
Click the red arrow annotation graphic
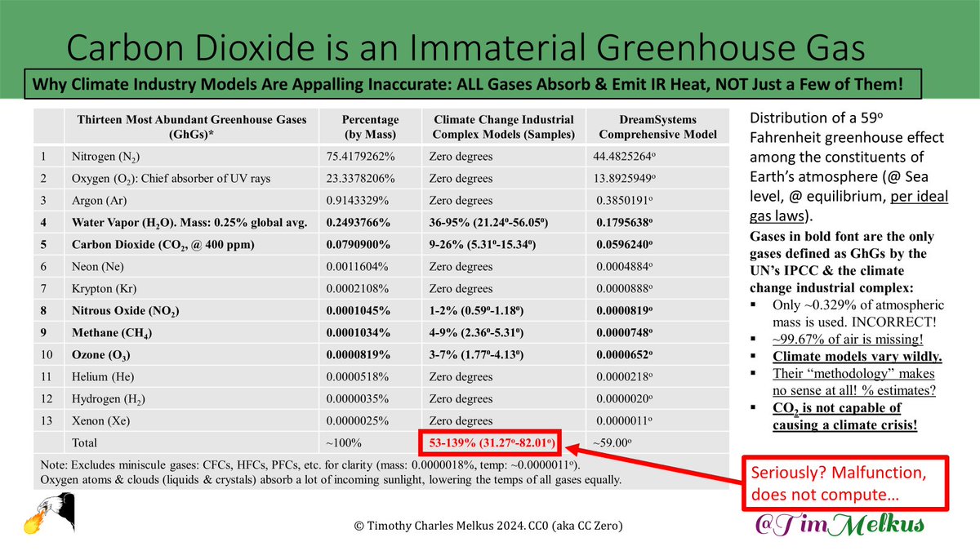(x=653, y=465)
